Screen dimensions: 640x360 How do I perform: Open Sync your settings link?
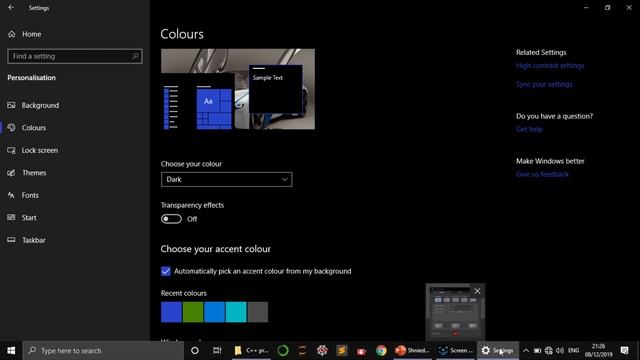(544, 84)
